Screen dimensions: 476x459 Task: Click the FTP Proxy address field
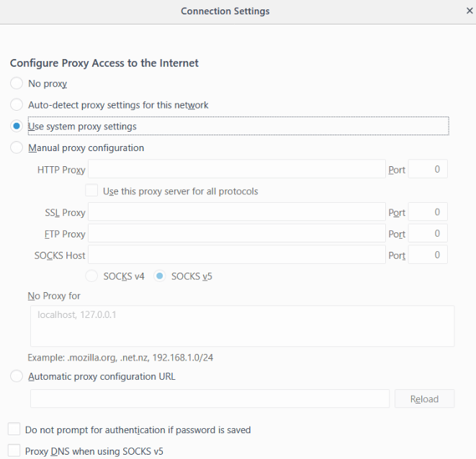pyautogui.click(x=236, y=234)
